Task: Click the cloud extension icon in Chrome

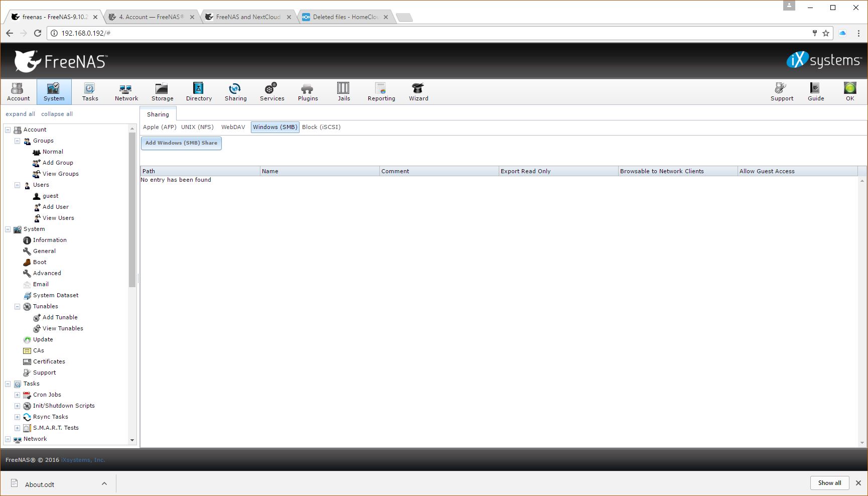Action: click(842, 33)
